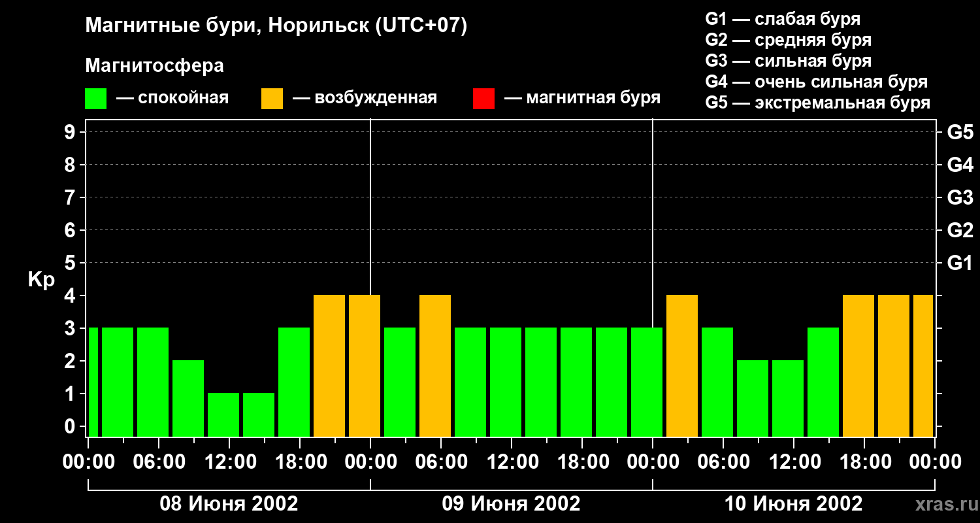This screenshot has height=523, width=980.
Task: Click the 'Магнитосфера' heading
Action: [155, 66]
